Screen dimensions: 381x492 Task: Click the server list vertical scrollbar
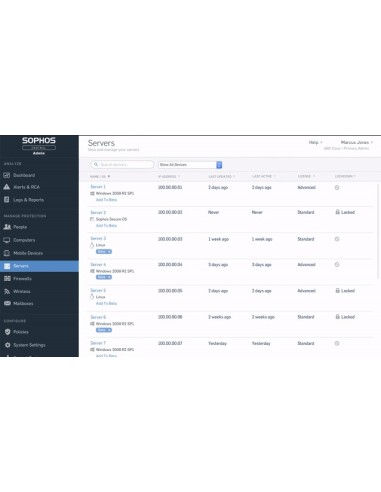coord(378,230)
